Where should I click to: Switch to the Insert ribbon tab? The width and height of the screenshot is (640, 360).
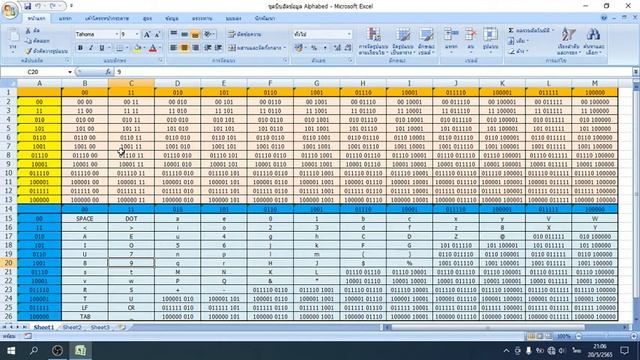click(x=65, y=19)
